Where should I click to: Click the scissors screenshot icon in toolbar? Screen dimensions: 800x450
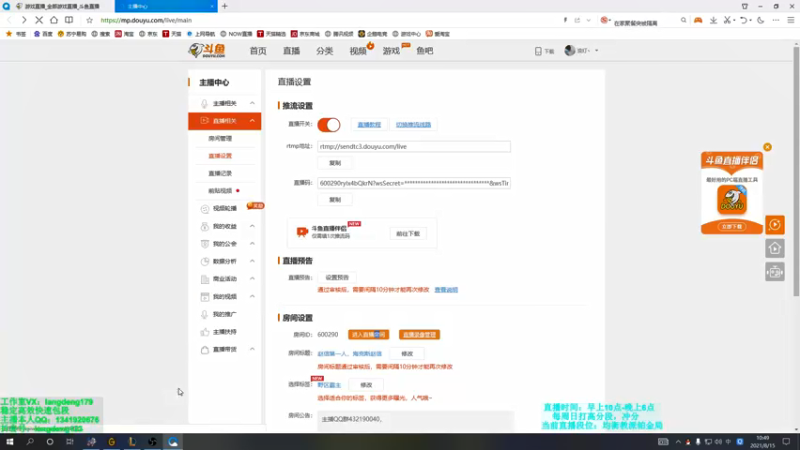point(728,20)
